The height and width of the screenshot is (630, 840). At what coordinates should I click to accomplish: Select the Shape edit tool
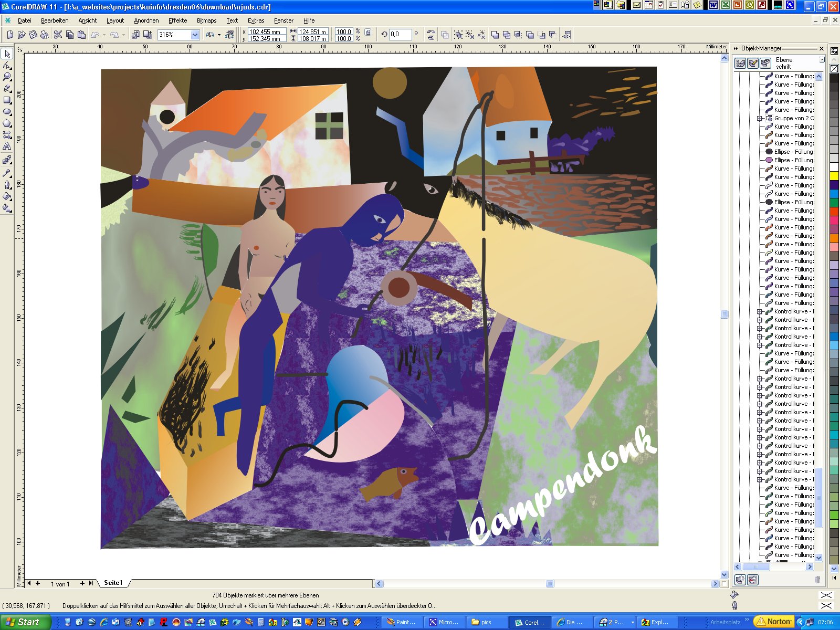coord(7,66)
